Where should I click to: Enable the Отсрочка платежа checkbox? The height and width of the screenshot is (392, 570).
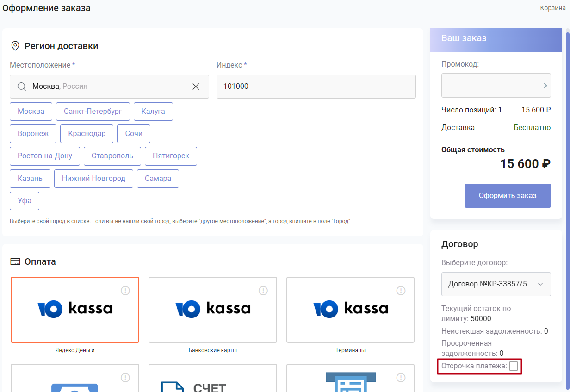pyautogui.click(x=514, y=367)
